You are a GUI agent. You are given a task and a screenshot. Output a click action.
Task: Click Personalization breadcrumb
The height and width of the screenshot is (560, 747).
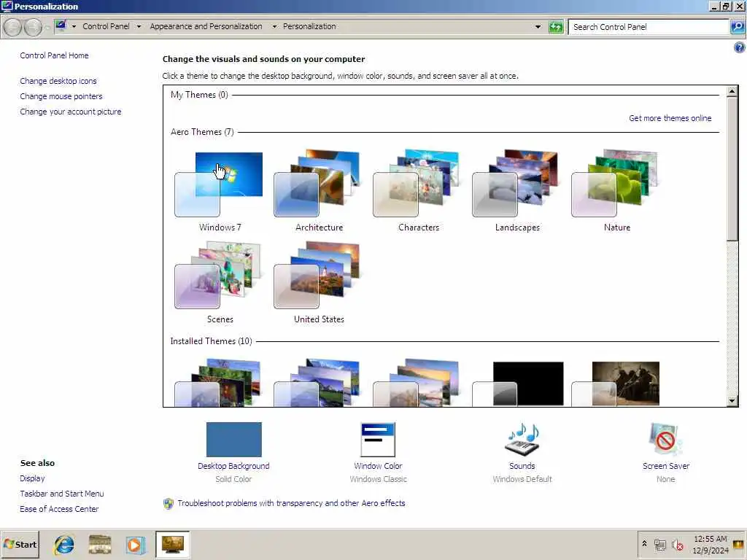click(309, 26)
